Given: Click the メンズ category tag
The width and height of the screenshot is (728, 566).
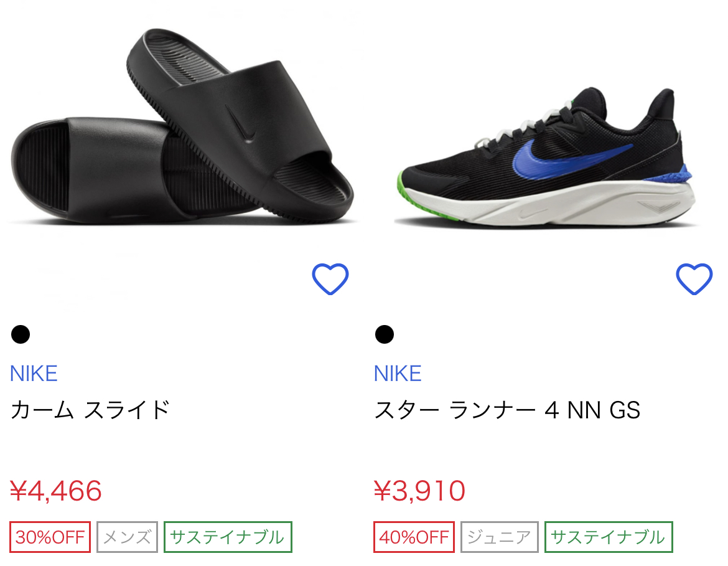Looking at the screenshot, I should 127,537.
